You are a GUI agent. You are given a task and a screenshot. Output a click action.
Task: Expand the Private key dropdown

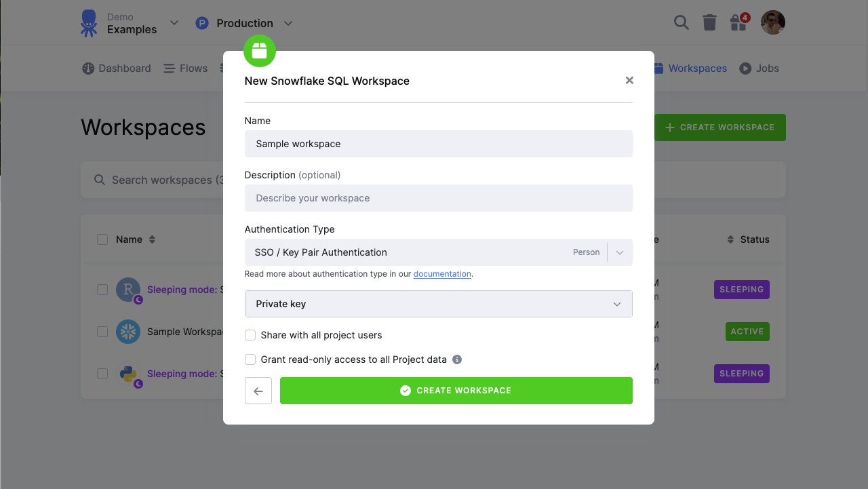point(438,303)
